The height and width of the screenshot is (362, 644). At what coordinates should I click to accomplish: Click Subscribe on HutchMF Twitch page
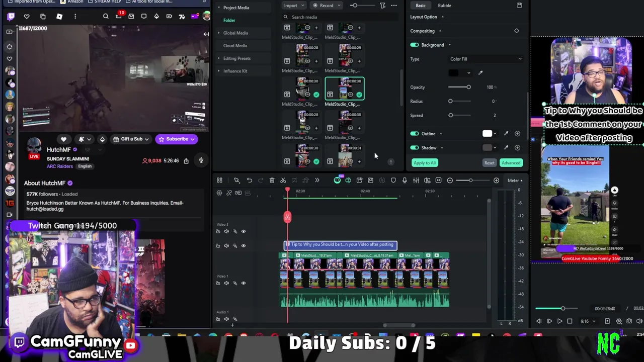[x=177, y=139]
